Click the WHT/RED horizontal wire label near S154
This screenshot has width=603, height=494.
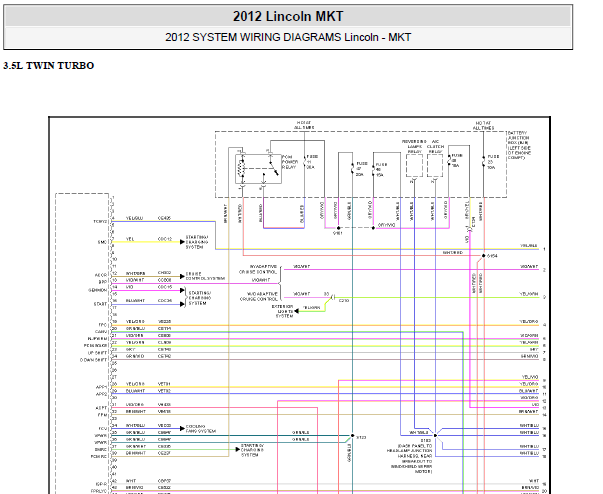tap(453, 253)
